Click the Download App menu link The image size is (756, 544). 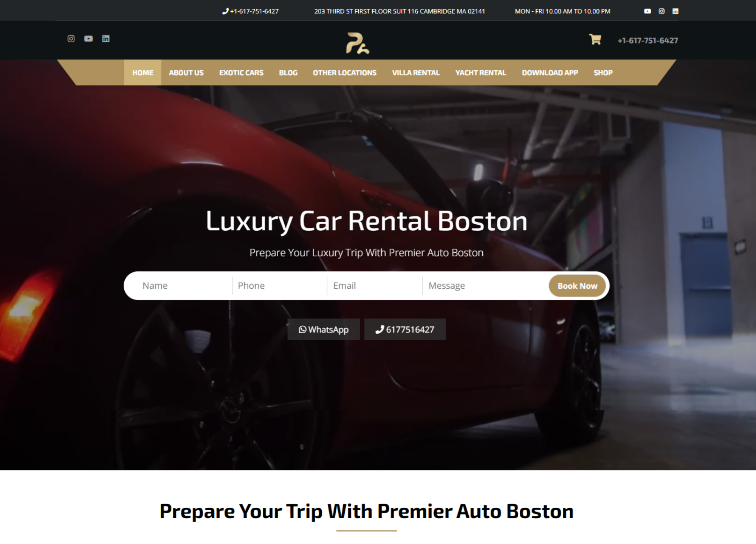[550, 73]
